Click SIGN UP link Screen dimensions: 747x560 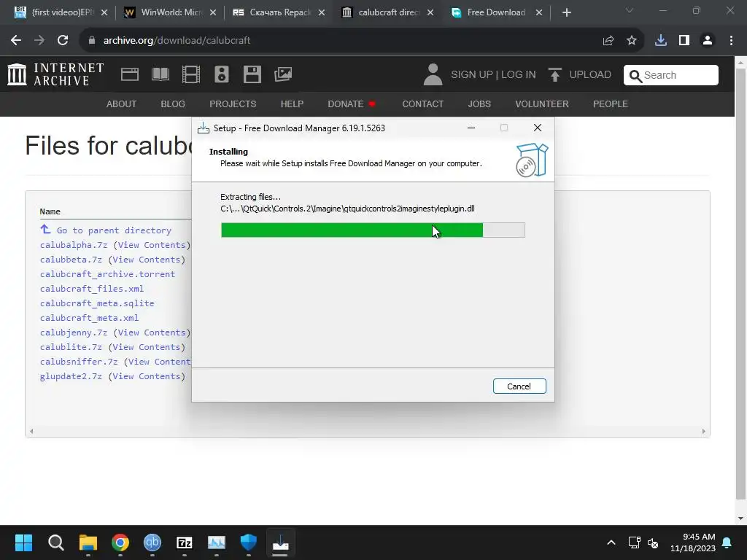tap(472, 75)
